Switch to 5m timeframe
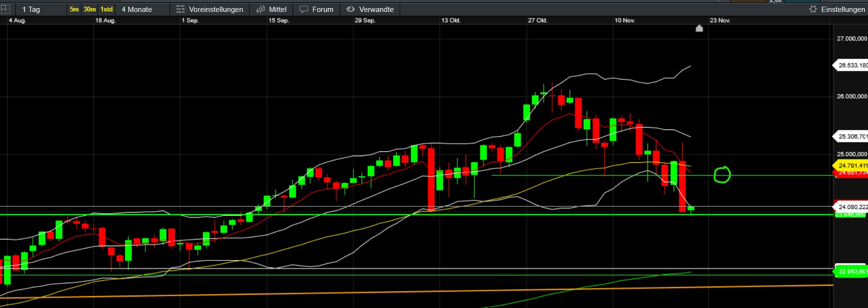The width and height of the screenshot is (868, 308). tap(74, 9)
